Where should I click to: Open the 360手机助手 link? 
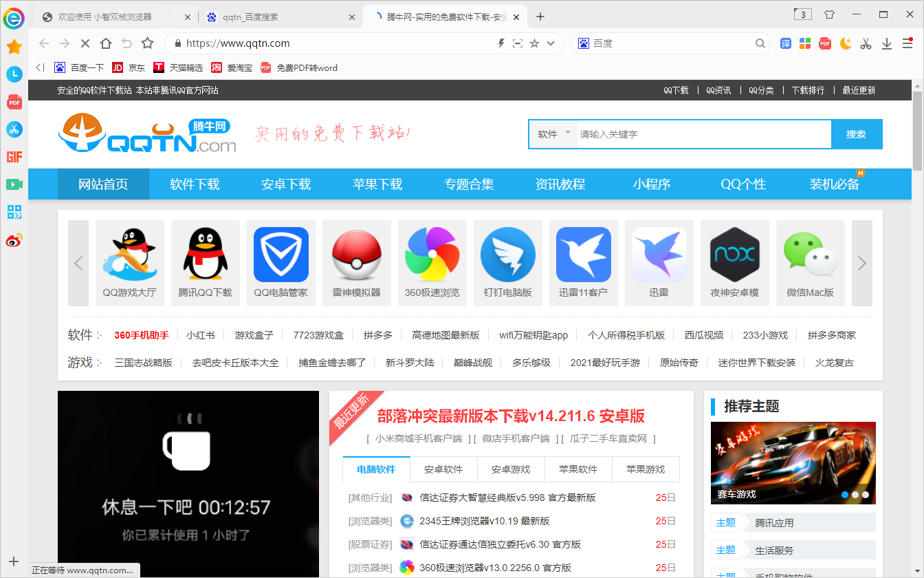[x=141, y=335]
